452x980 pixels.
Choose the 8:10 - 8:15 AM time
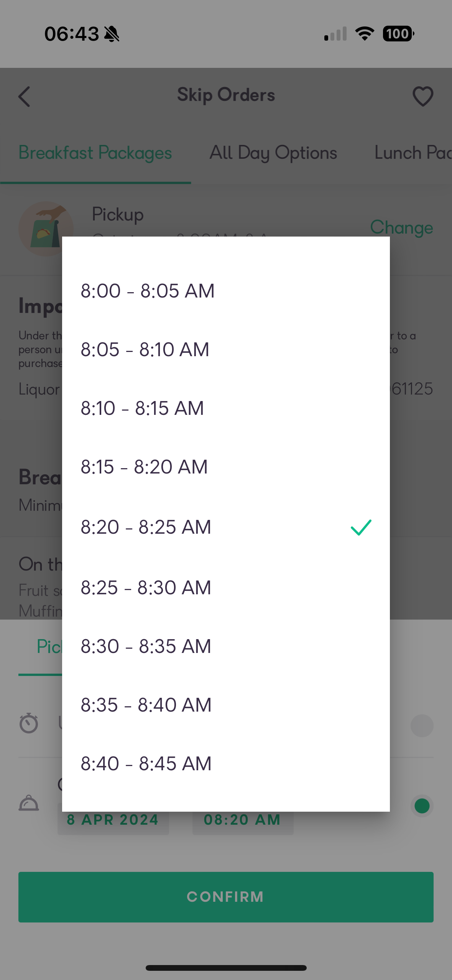(x=226, y=408)
